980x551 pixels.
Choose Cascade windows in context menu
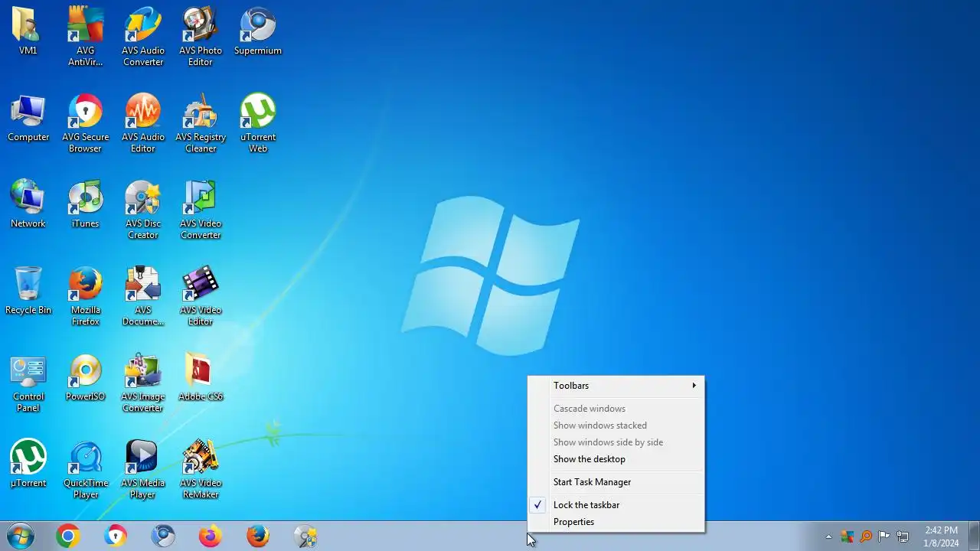coord(616,409)
